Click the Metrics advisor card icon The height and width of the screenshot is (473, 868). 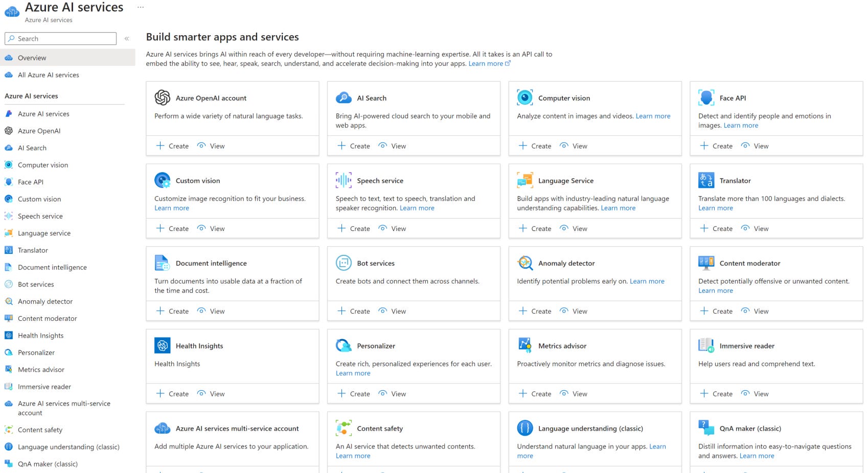[x=525, y=346]
